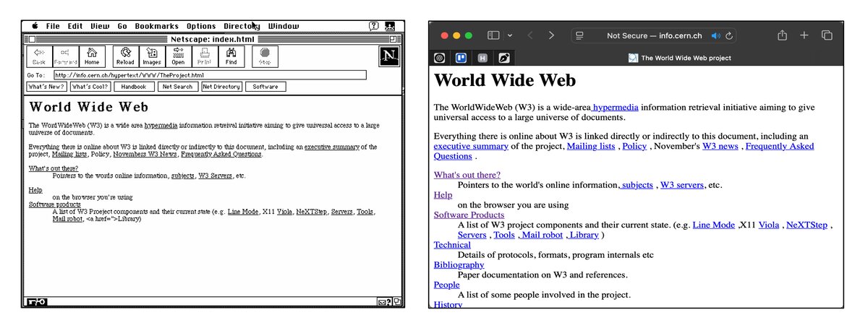The image size is (868, 328).
Task: Reload the page in Safari
Action: point(730,35)
